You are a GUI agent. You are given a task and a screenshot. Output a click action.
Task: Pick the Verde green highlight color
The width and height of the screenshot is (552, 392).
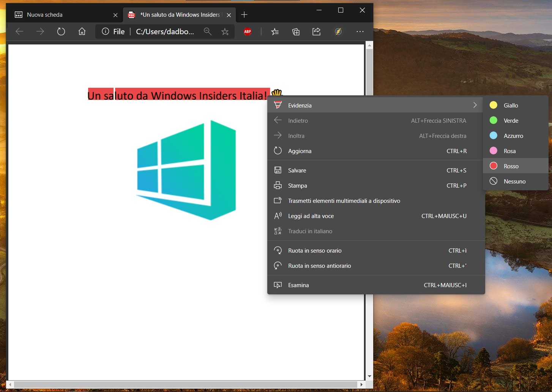coord(516,120)
